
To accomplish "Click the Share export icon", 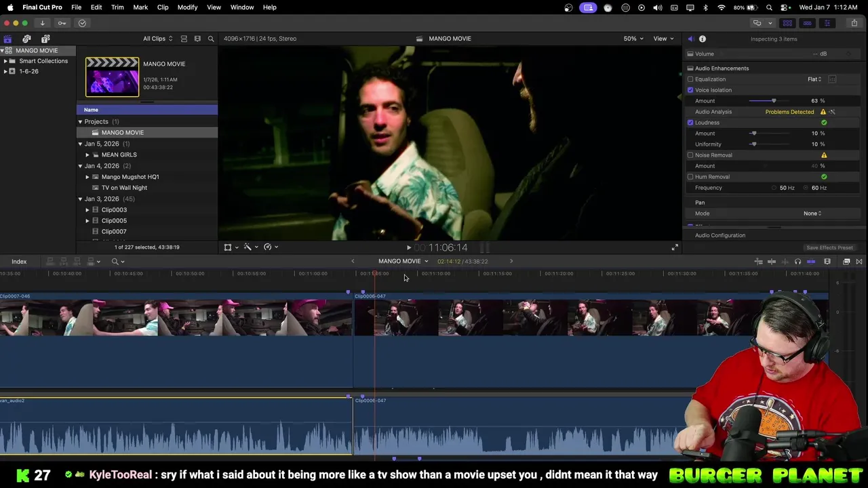I will [854, 23].
